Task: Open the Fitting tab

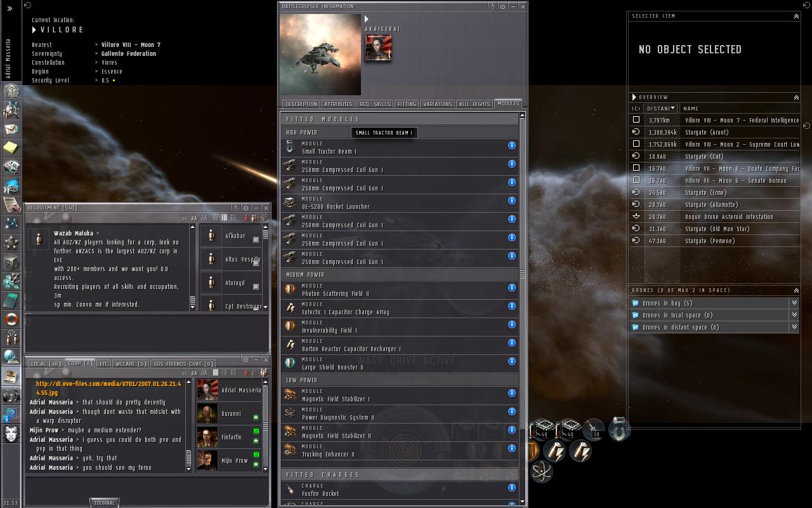Action: click(407, 104)
